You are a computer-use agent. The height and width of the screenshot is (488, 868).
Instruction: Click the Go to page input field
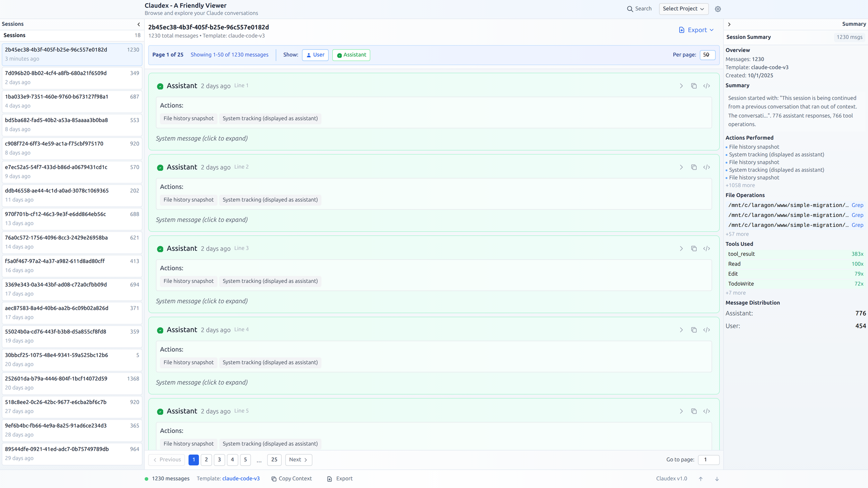click(708, 460)
